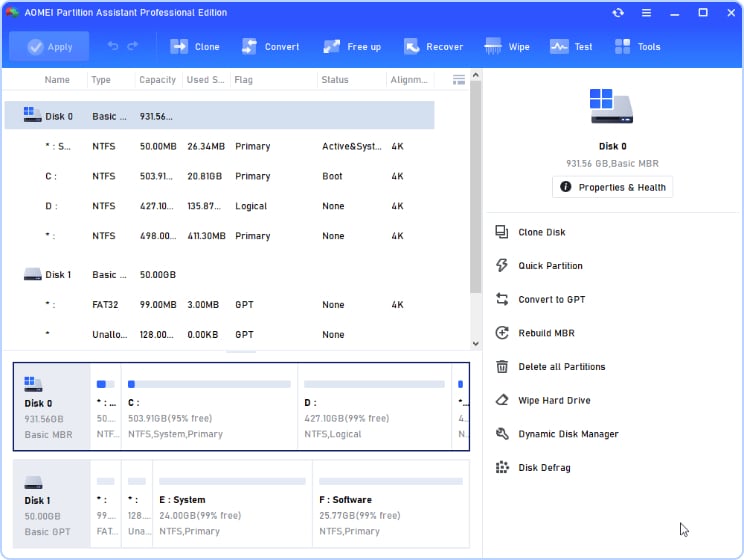Screen dimensions: 744x560
Task: Click the Rebuild MBR option
Action: pyautogui.click(x=546, y=333)
